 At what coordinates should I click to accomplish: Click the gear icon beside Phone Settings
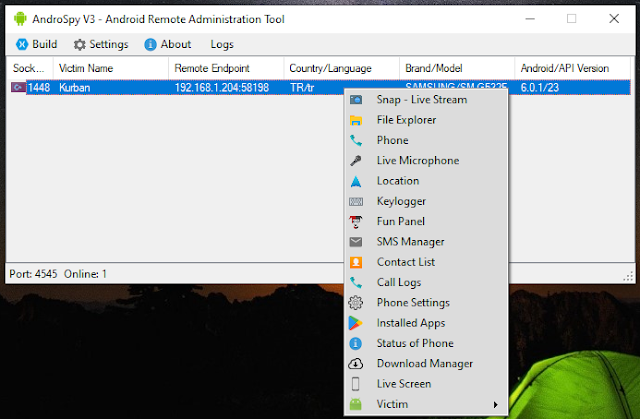356,303
